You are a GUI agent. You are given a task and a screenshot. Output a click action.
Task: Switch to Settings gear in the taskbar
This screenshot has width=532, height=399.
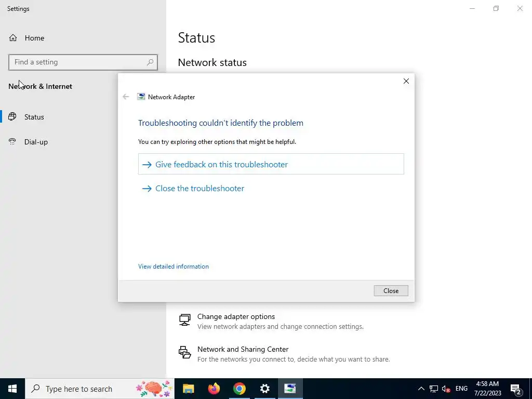[x=264, y=389]
